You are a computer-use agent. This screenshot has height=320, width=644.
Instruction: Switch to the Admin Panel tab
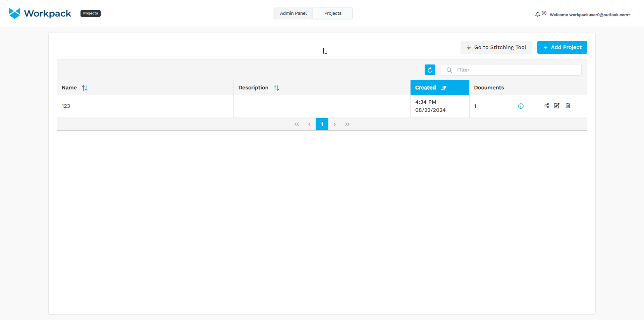tap(293, 13)
